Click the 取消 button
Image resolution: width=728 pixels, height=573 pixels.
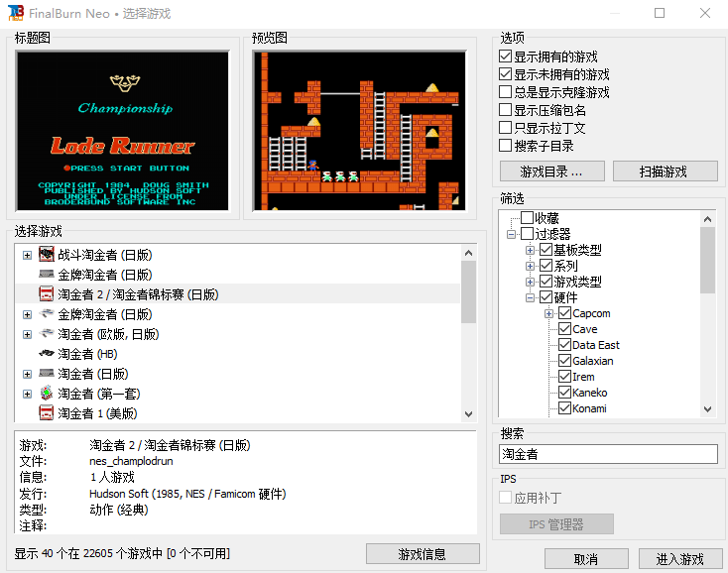586,558
